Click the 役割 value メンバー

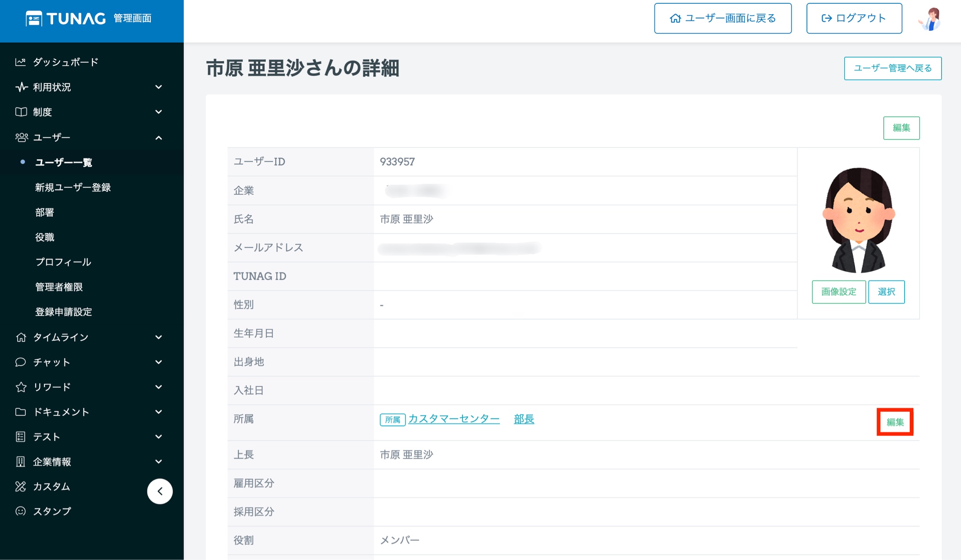click(x=399, y=541)
